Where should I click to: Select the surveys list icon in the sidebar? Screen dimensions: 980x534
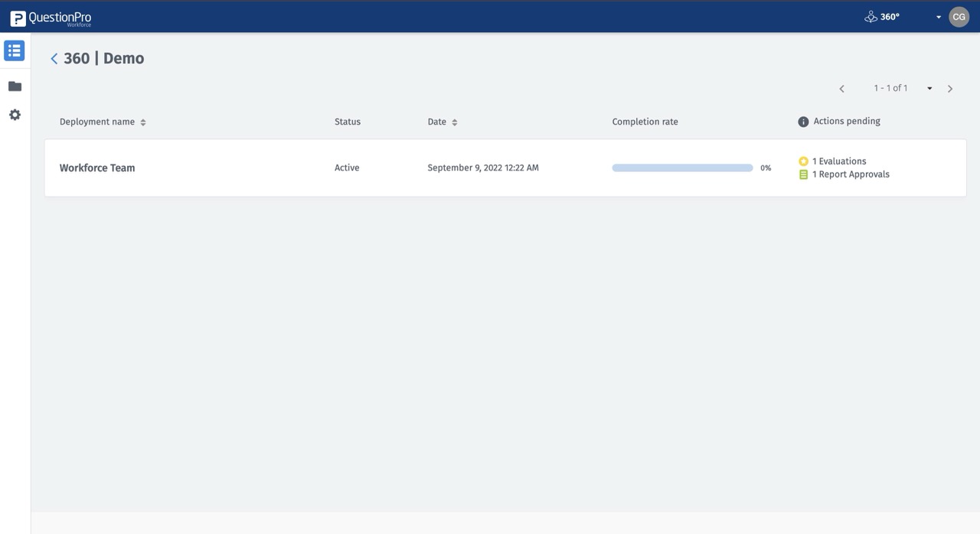[14, 50]
